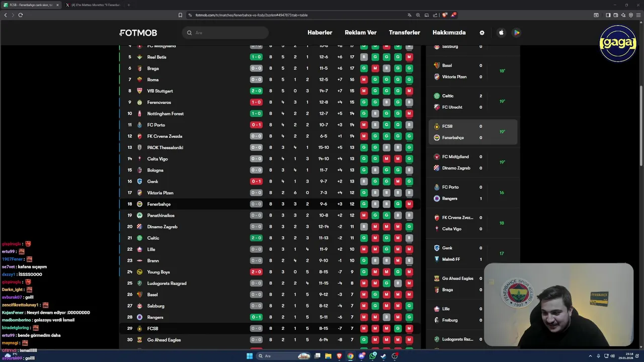Click FCSB crest in match card
Screen dimensions: 644x362
point(437,126)
